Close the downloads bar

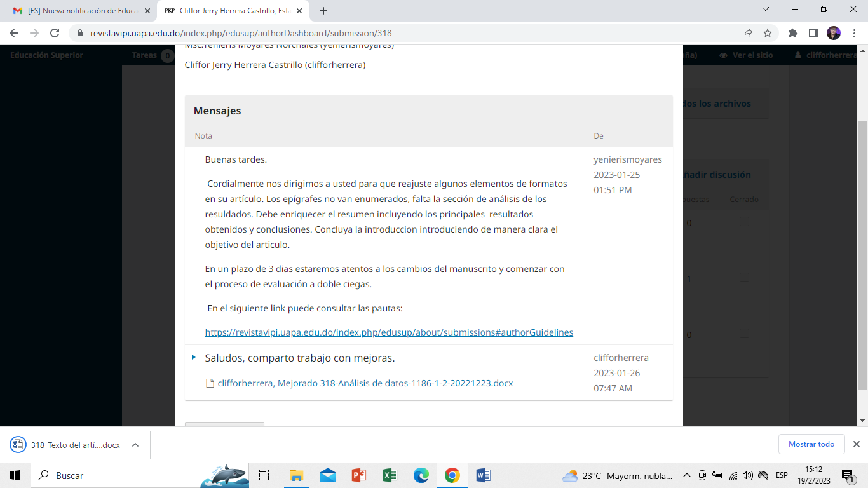(x=856, y=444)
